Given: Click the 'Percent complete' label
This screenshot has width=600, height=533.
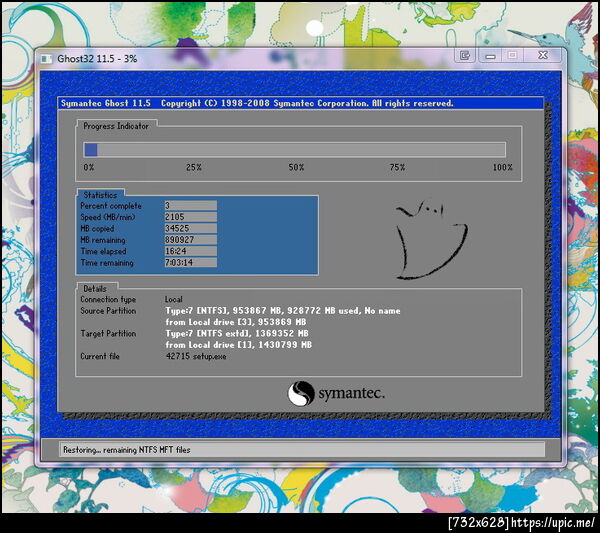Looking at the screenshot, I should 111,206.
